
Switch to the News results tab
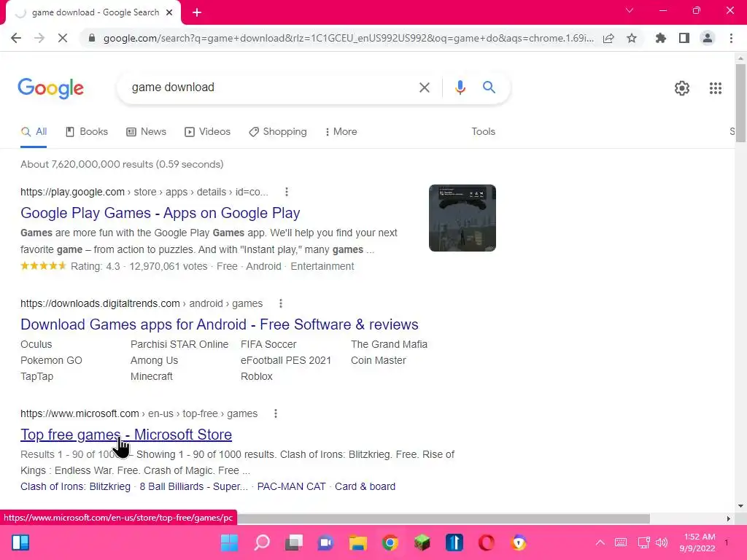[146, 132]
